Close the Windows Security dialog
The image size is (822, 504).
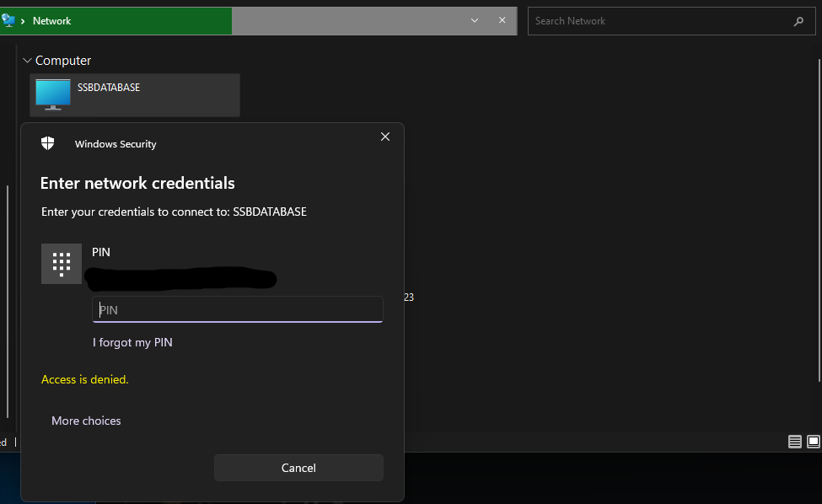[385, 137]
